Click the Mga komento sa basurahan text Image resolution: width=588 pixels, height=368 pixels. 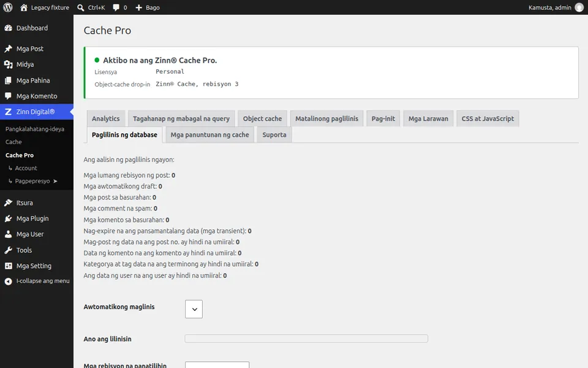(126, 220)
